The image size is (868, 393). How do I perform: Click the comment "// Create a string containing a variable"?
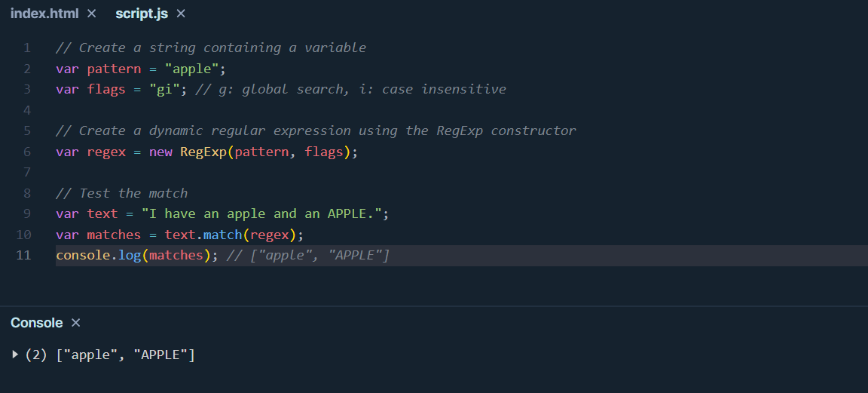[211, 48]
